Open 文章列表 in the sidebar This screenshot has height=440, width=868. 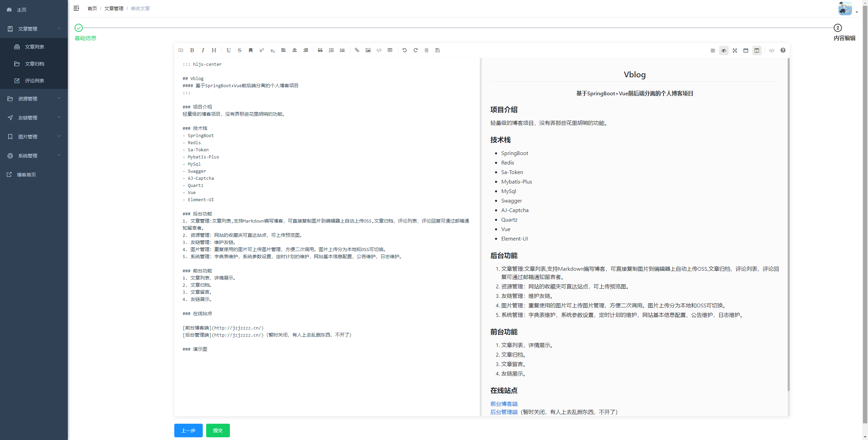34,47
